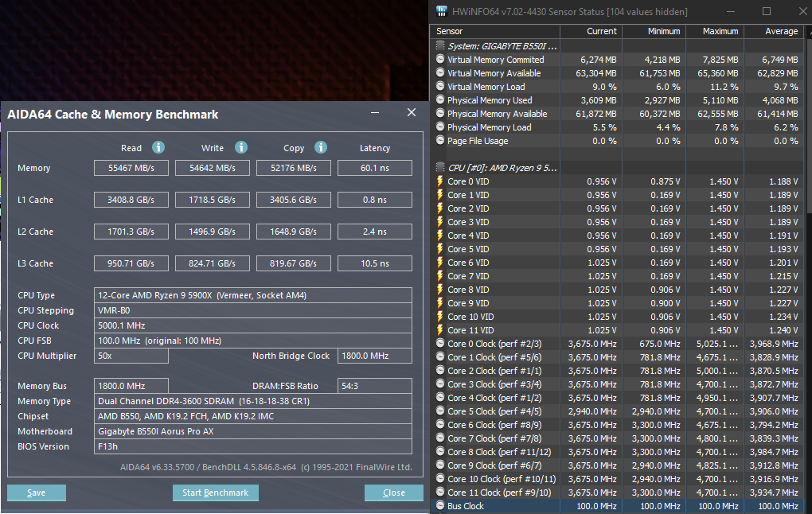The image size is (812, 514).
Task: Maximize the HWiNFO64 Sensor Status window
Action: point(767,11)
